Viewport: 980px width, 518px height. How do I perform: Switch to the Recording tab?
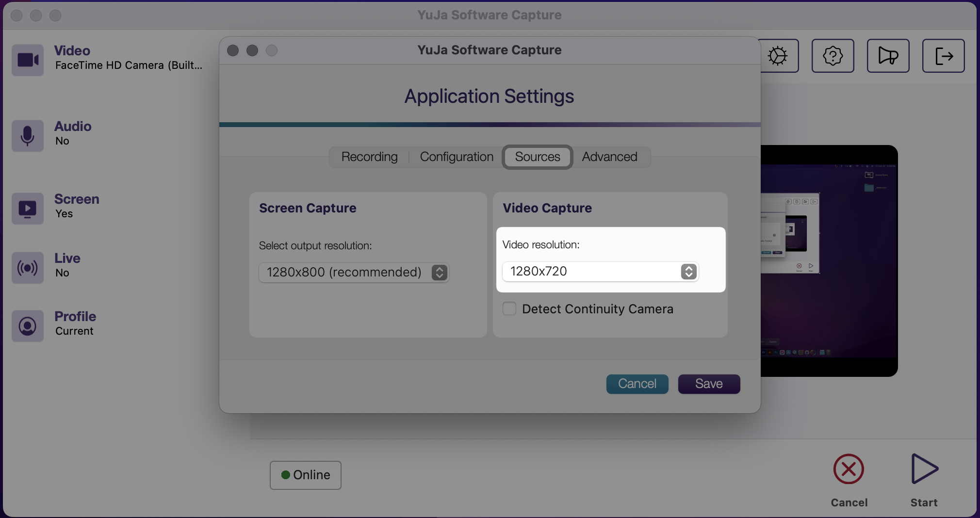coord(369,157)
